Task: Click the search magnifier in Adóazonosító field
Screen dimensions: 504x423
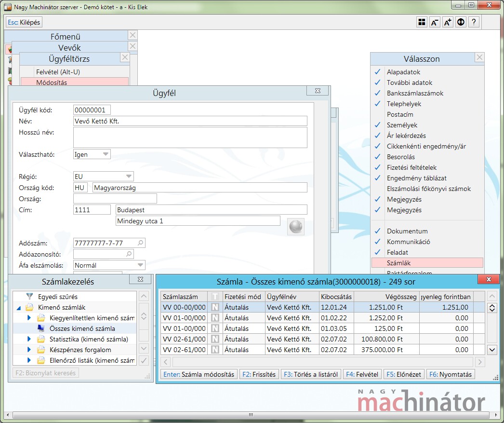Action: pos(129,254)
